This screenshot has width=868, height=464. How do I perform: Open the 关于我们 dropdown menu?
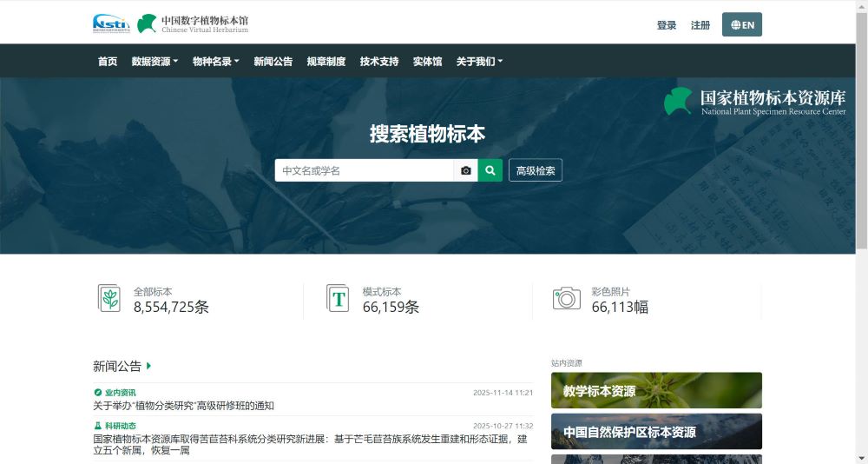tap(479, 62)
